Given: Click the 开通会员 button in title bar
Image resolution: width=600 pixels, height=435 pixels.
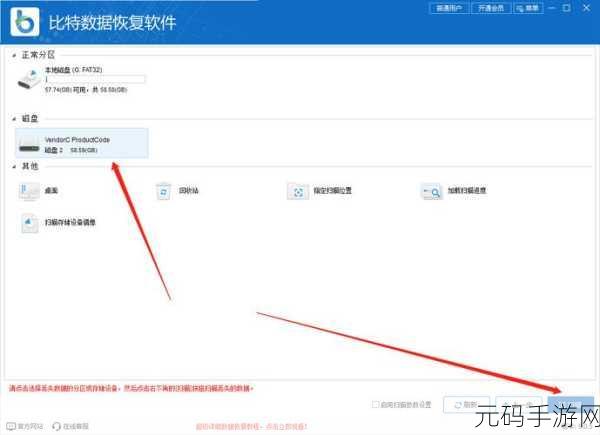Looking at the screenshot, I should 491,8.
